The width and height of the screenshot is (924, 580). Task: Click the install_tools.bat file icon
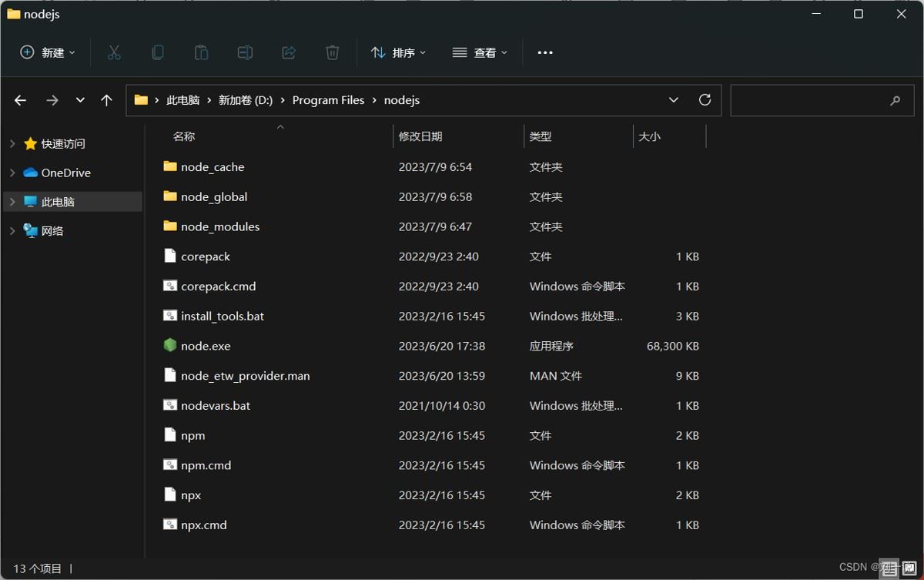tap(170, 316)
